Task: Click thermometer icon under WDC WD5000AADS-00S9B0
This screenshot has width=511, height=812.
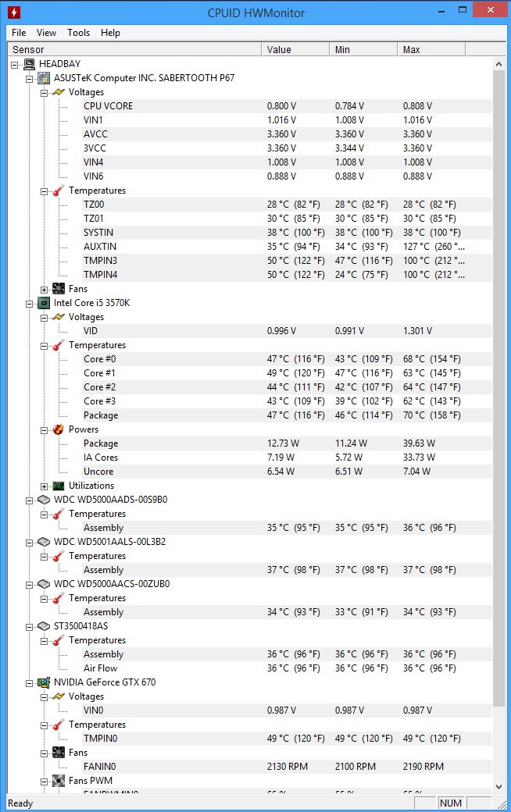Action: (59, 514)
